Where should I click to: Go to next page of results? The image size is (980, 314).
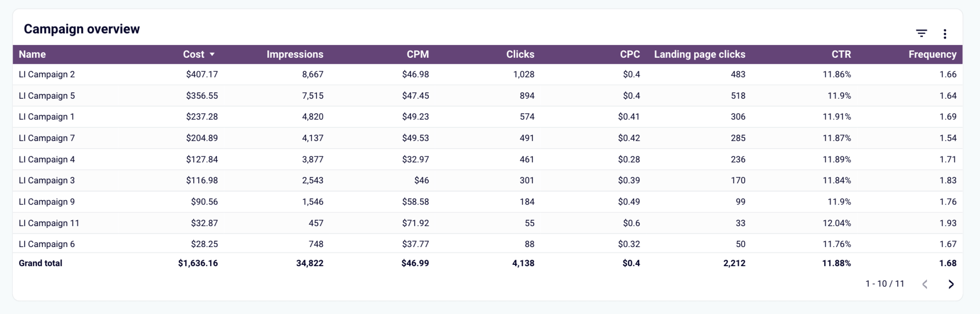951,284
